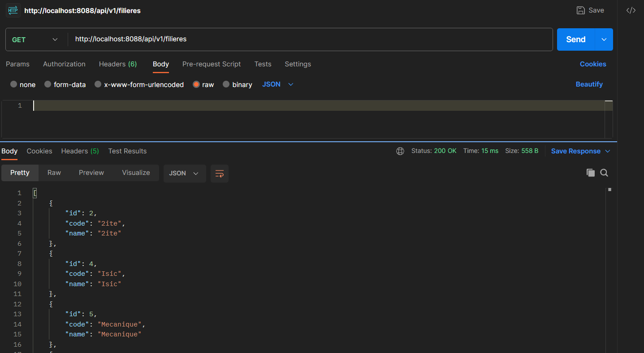Click the copy response icon
Screen dimensions: 644x353
click(x=591, y=173)
